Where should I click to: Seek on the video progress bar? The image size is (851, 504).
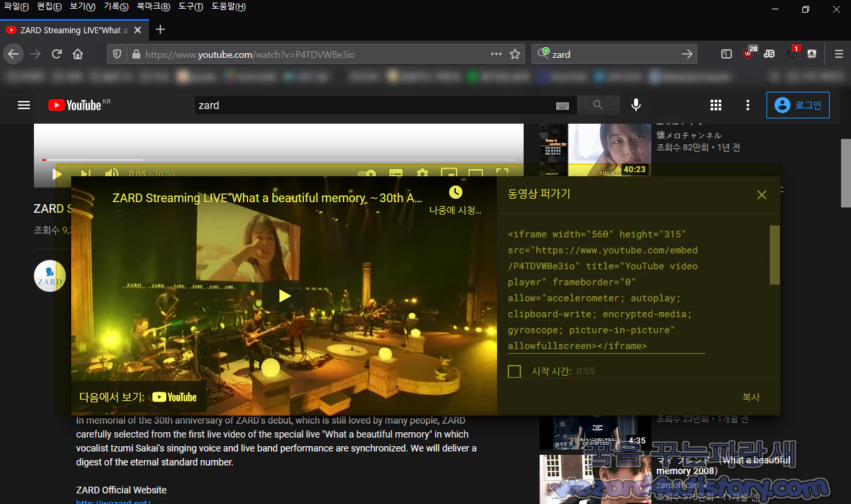coord(279,160)
